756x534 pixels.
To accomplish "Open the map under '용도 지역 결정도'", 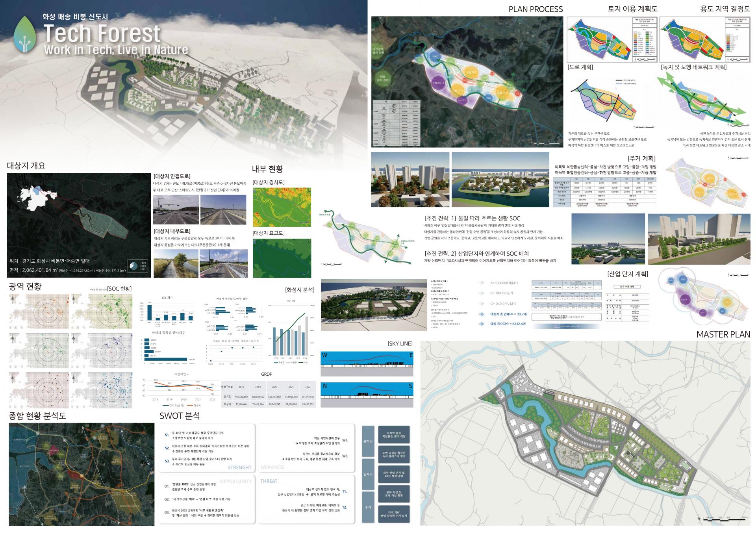I will [x=705, y=39].
